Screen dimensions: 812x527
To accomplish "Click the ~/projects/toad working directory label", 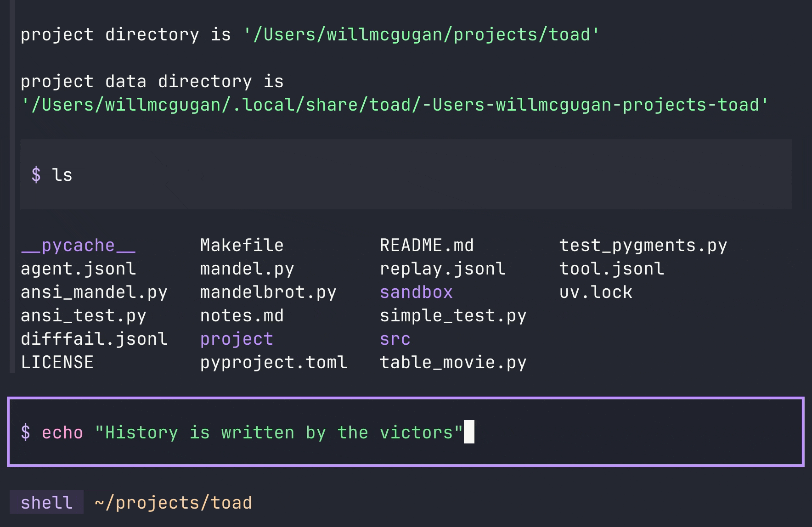I will pos(173,502).
